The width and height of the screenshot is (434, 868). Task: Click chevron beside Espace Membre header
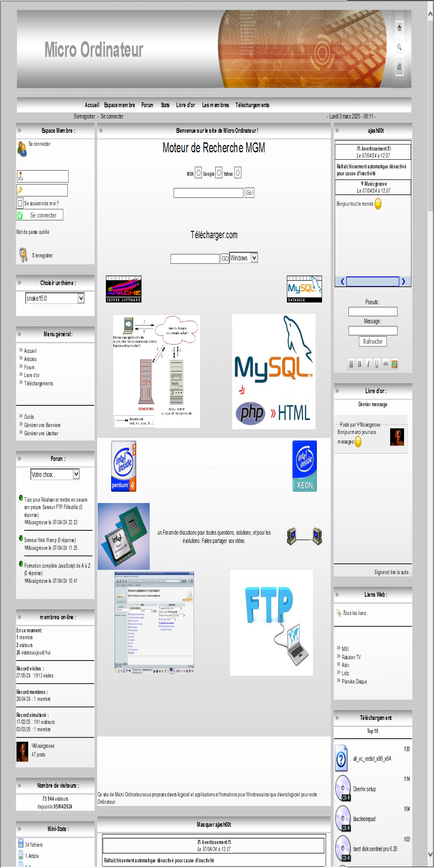coord(19,131)
